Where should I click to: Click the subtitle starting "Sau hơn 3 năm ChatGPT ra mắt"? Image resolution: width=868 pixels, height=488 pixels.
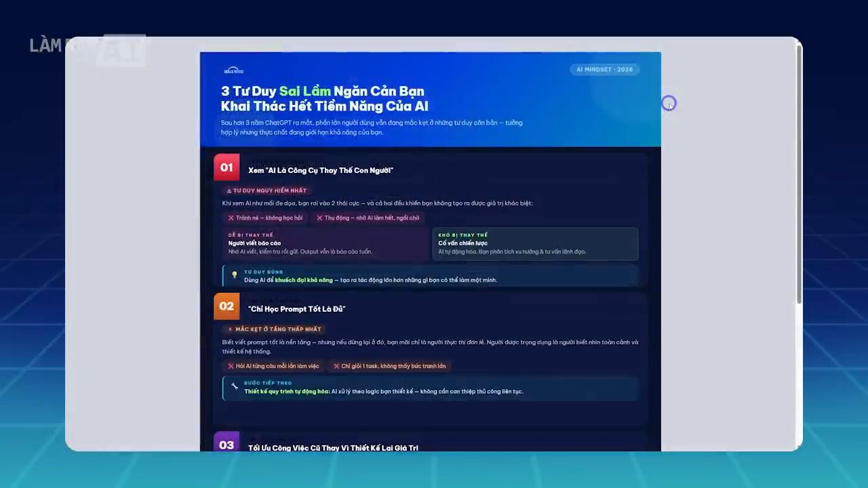(372, 127)
